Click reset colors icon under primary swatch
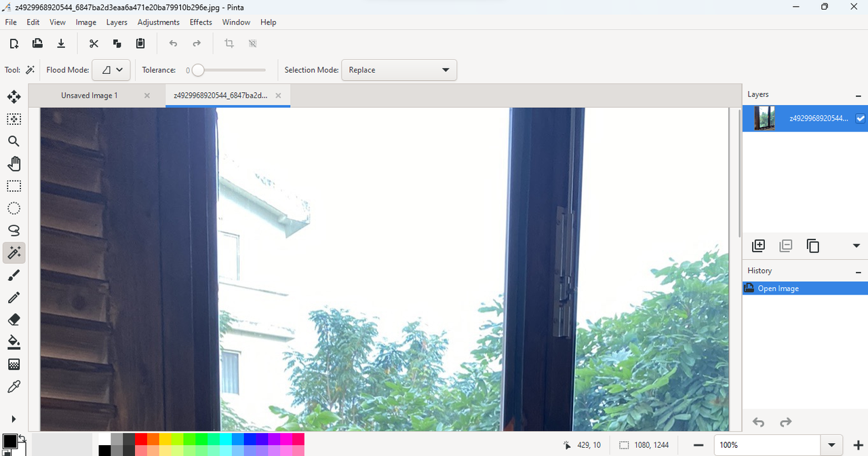 pyautogui.click(x=6, y=453)
